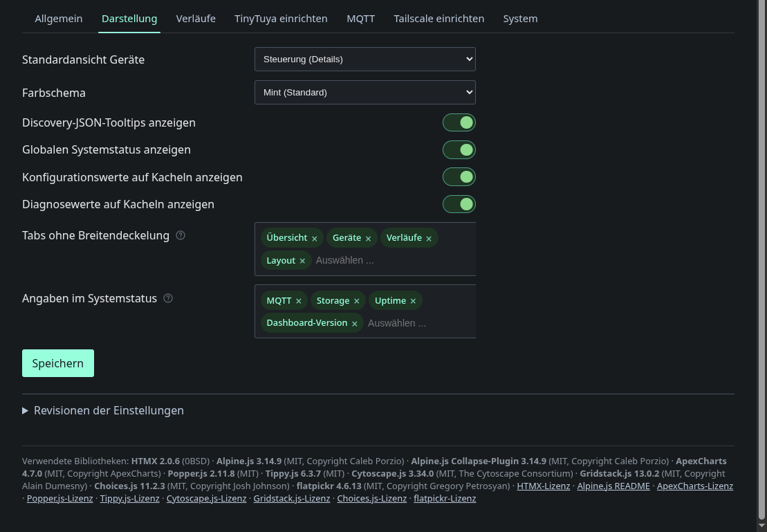767x532 pixels.
Task: Click the Farbschema label text
Action: pyautogui.click(x=54, y=93)
